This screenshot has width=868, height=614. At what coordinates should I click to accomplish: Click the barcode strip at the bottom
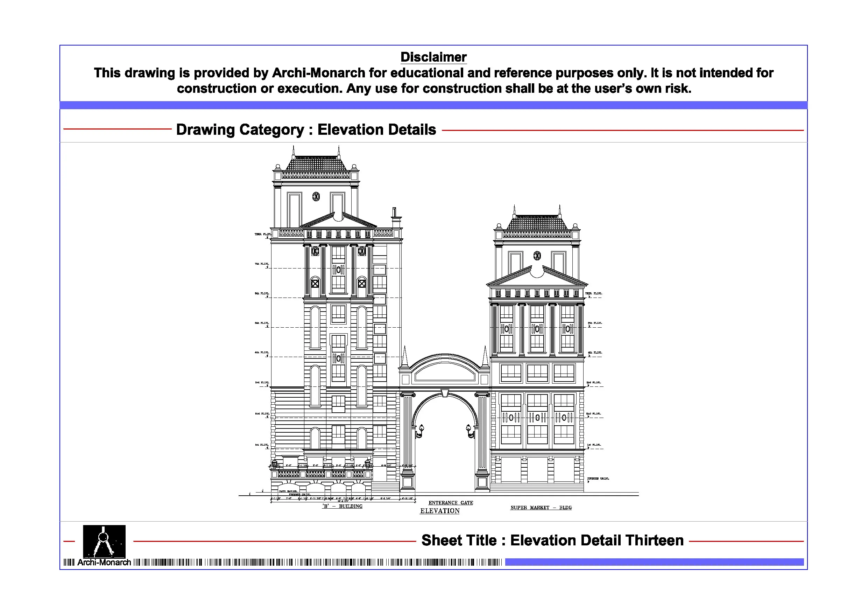coord(318,562)
